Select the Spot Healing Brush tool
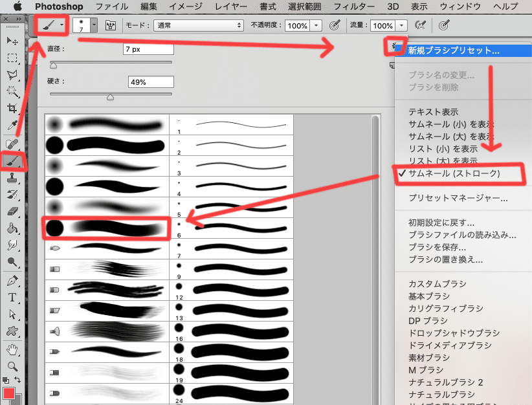Image resolution: width=532 pixels, height=405 pixels. coord(12,144)
